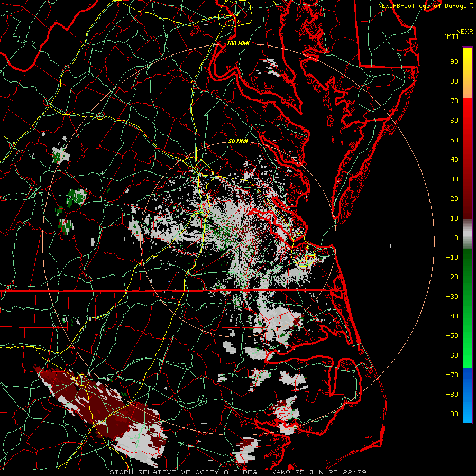Click the -60 scale value
Viewport: 476px width, 476px height.
click(452, 355)
